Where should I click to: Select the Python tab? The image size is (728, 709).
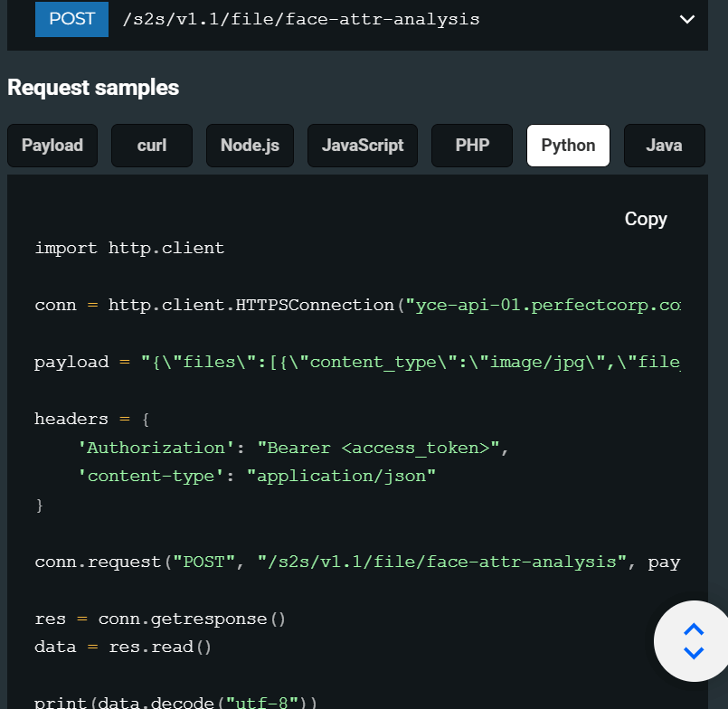pos(568,146)
